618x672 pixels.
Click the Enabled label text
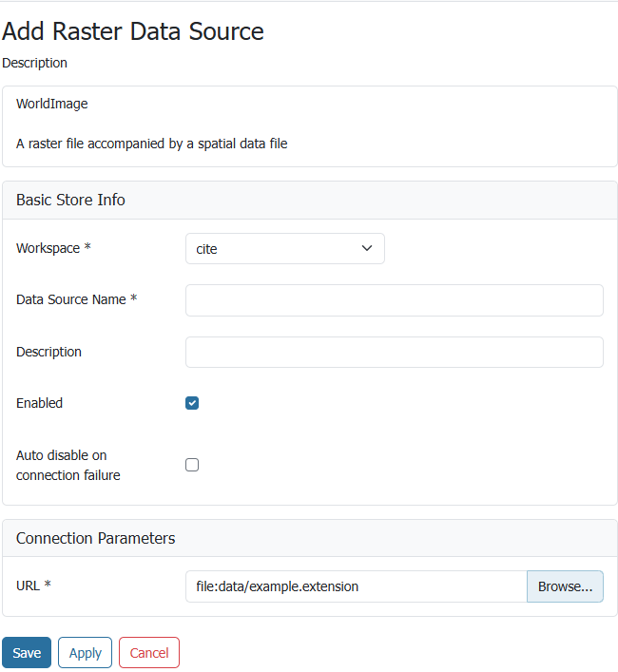[39, 403]
